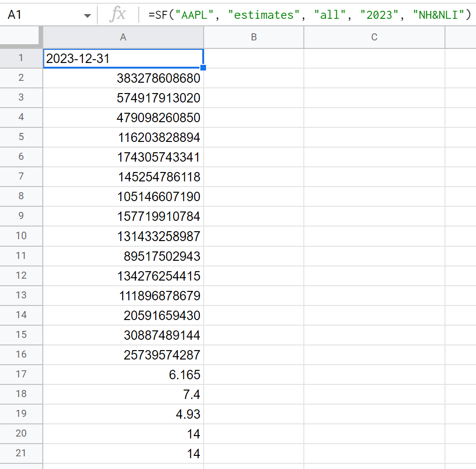Select empty cell B17
Screen dimensions: 476x469
point(254,375)
